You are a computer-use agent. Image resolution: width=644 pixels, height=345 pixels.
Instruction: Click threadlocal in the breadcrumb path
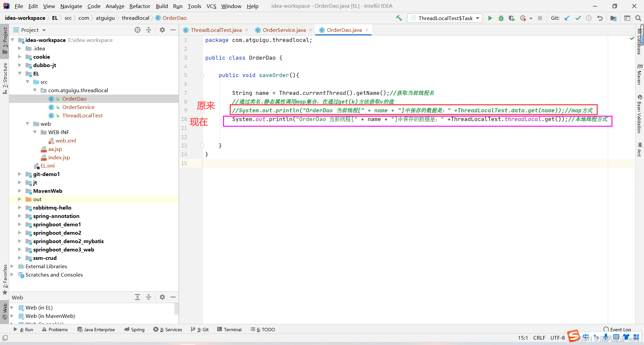coord(136,18)
